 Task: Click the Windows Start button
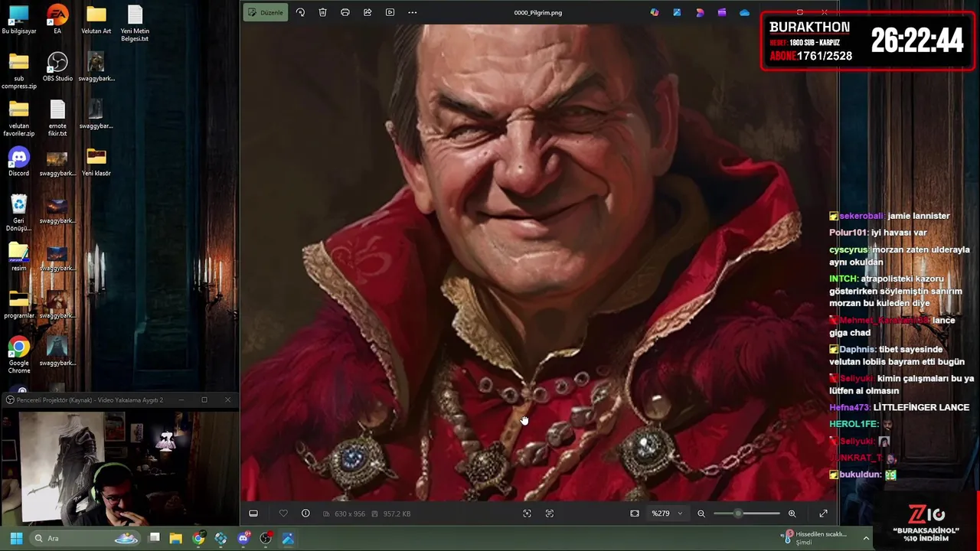pyautogui.click(x=16, y=538)
